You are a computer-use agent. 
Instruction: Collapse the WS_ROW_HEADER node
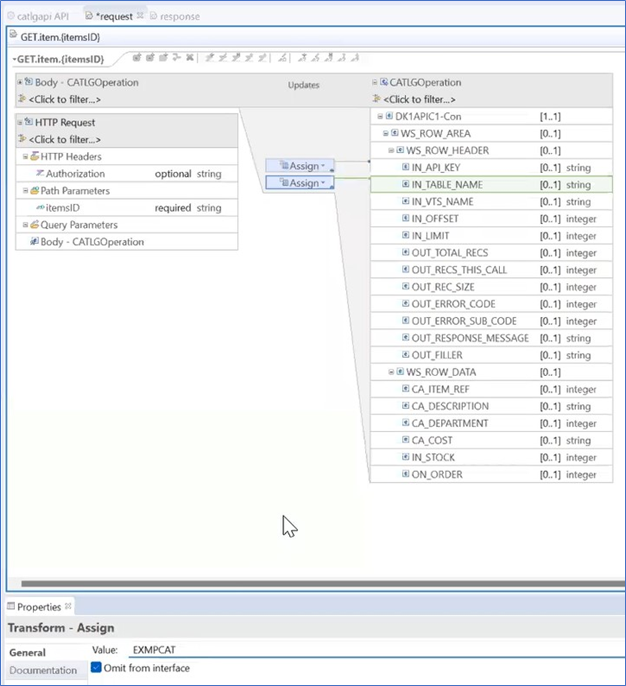tap(391, 150)
